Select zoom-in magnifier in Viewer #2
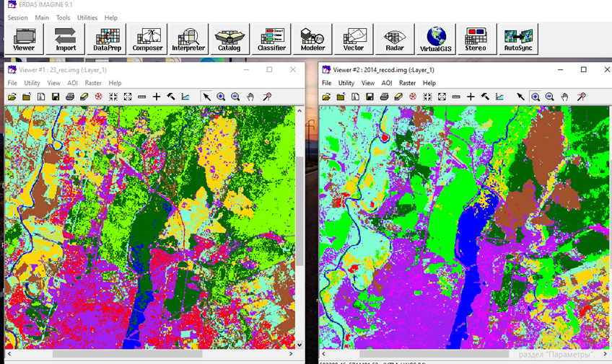 click(x=535, y=97)
